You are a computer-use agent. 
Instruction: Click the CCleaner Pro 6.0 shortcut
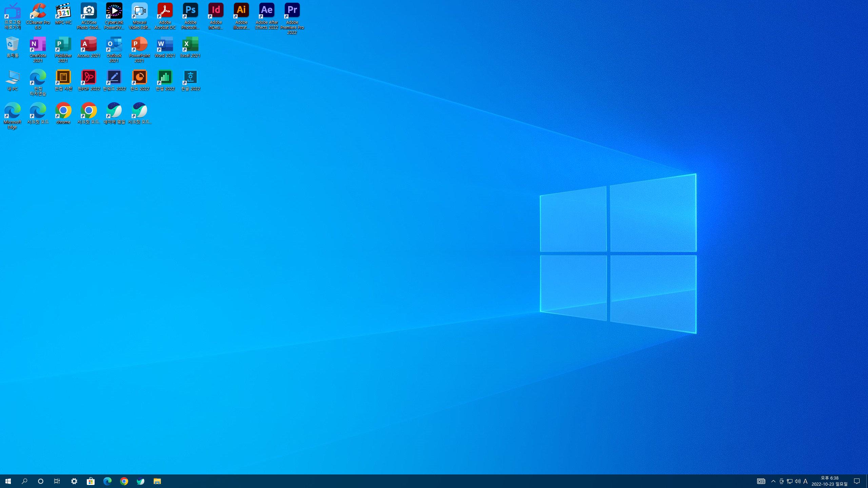pyautogui.click(x=38, y=16)
